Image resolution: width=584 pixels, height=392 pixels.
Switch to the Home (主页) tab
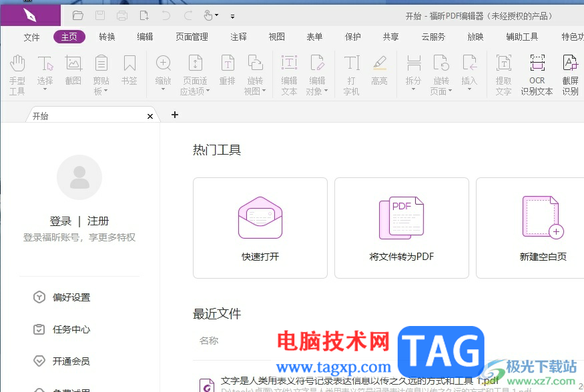pyautogui.click(x=69, y=37)
